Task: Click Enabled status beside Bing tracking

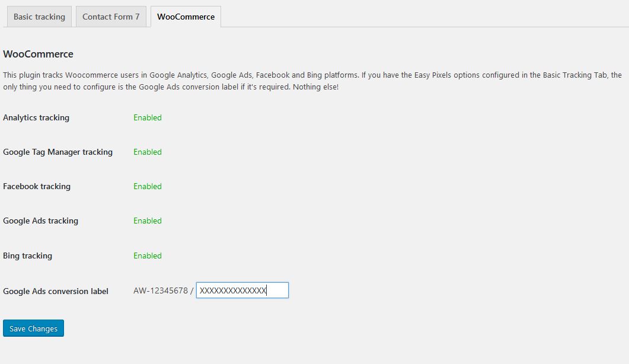Action: [148, 256]
